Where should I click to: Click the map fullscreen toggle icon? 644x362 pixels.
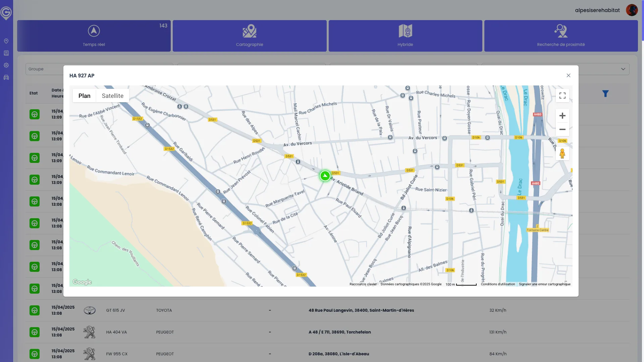coord(562,96)
